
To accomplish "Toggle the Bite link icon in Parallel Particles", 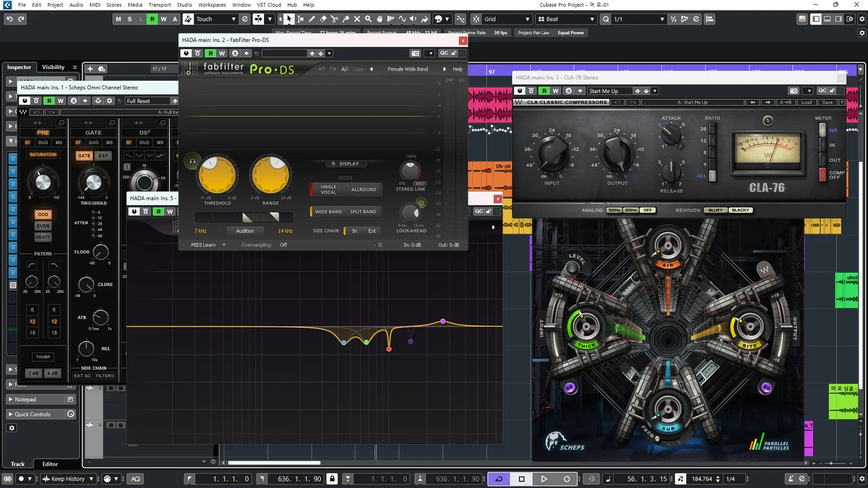I will click(x=767, y=388).
